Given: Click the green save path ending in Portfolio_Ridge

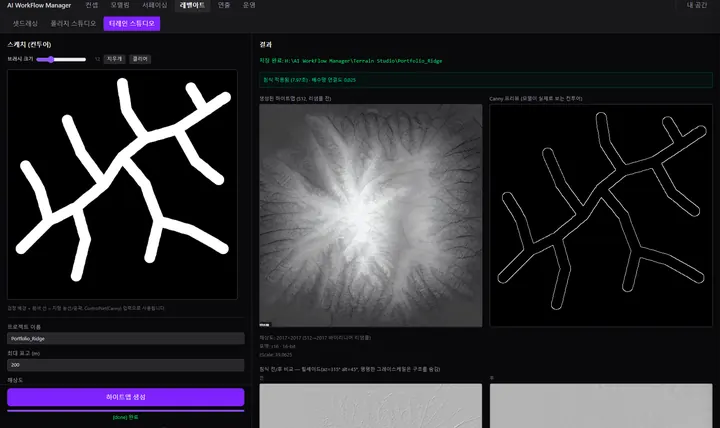Looking at the screenshot, I should coord(350,61).
